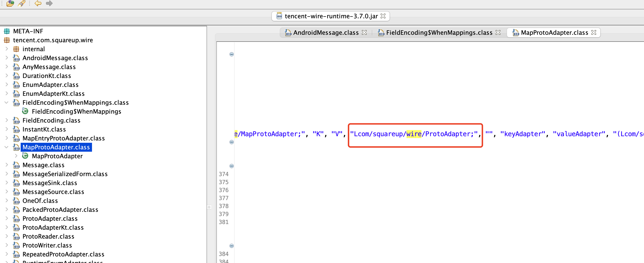
Task: Close the AndroidMessage.class tab
Action: 364,32
